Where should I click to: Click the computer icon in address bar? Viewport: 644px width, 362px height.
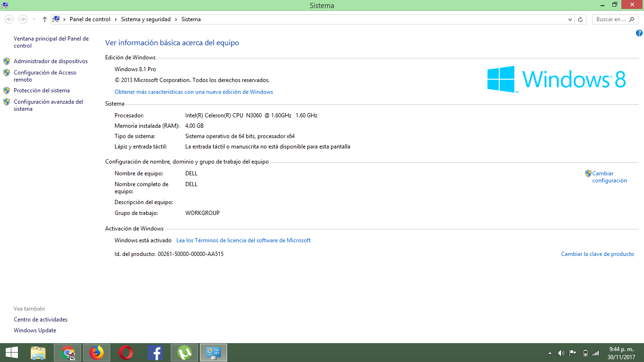tap(56, 19)
